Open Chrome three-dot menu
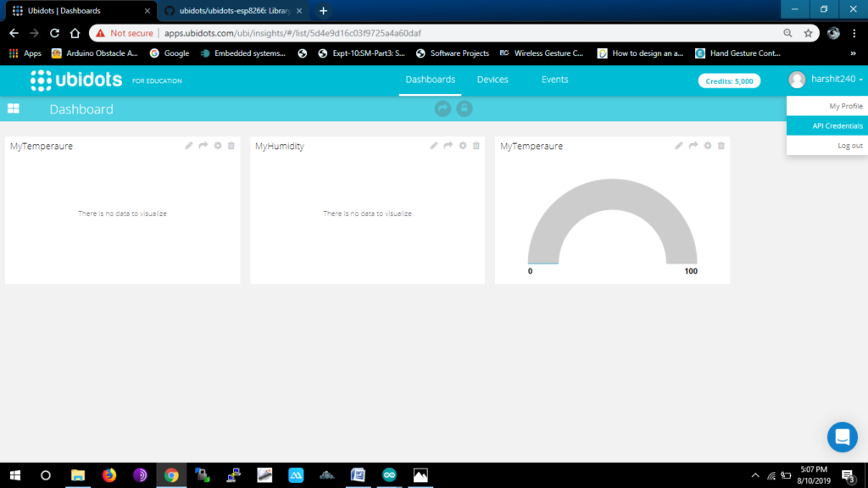 [854, 33]
